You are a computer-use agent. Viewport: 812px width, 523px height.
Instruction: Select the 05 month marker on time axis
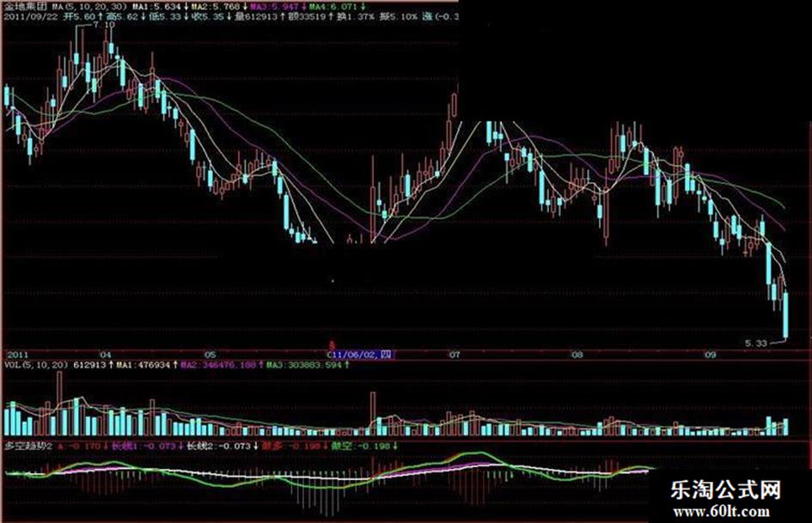[210, 355]
